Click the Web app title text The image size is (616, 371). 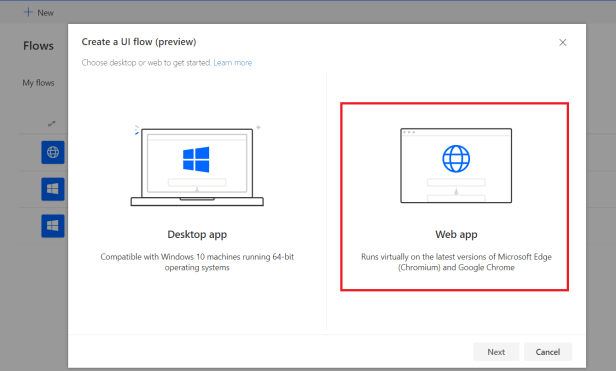456,235
